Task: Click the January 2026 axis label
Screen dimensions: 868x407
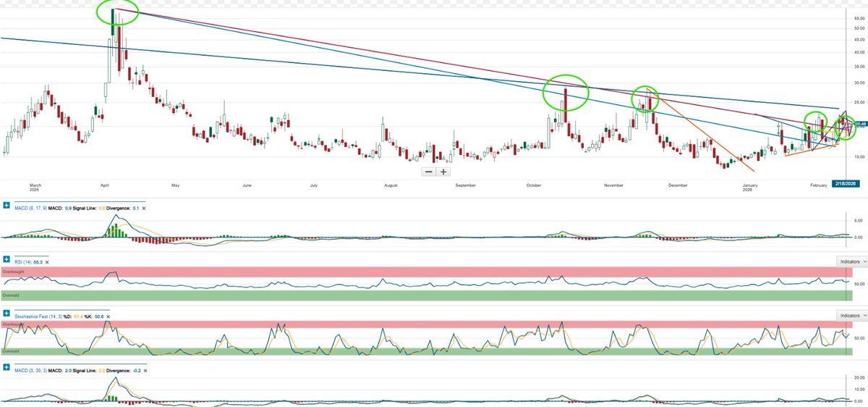Action: coord(750,188)
